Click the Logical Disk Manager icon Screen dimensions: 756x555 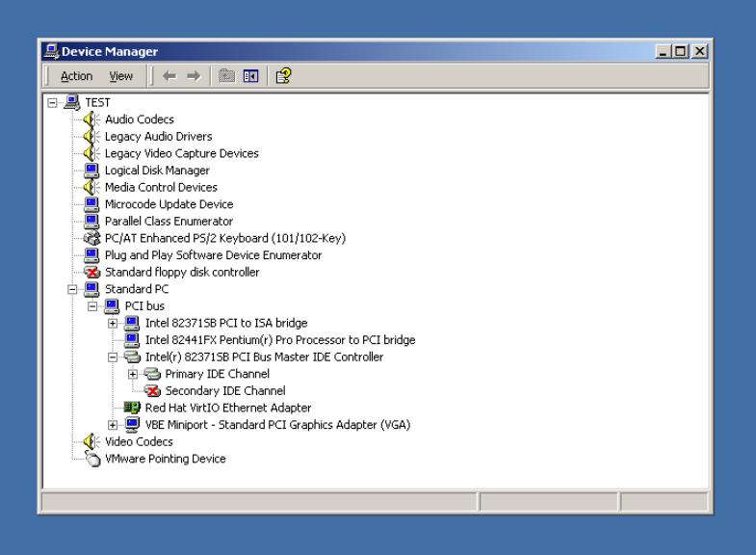click(x=91, y=171)
